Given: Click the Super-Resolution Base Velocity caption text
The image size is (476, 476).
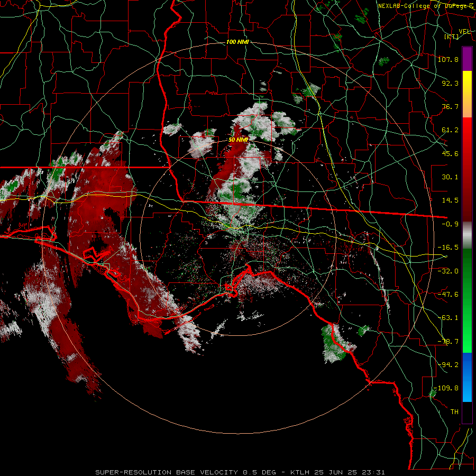Looking at the screenshot, I should coord(240,472).
